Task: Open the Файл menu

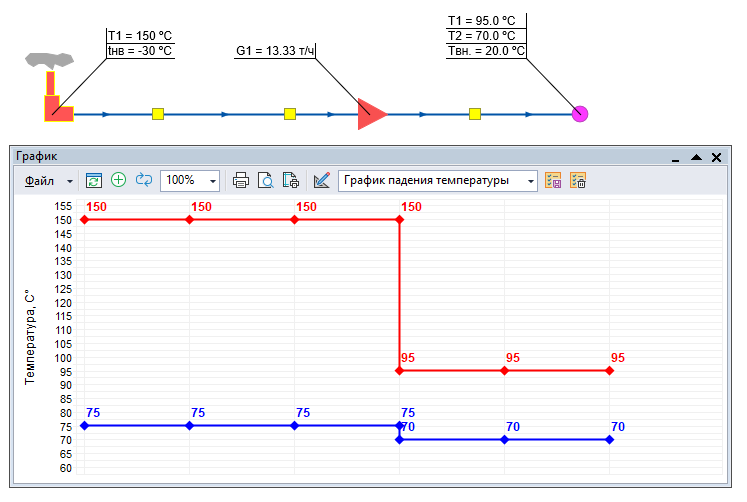Action: (x=40, y=181)
